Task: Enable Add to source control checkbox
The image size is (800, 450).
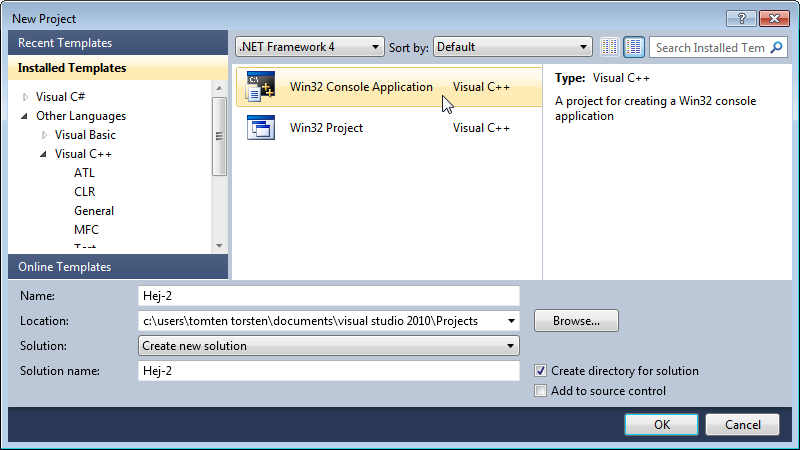Action: point(540,391)
